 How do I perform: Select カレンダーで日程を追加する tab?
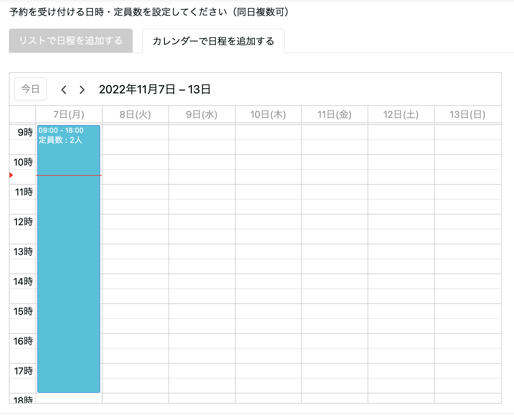tap(213, 41)
